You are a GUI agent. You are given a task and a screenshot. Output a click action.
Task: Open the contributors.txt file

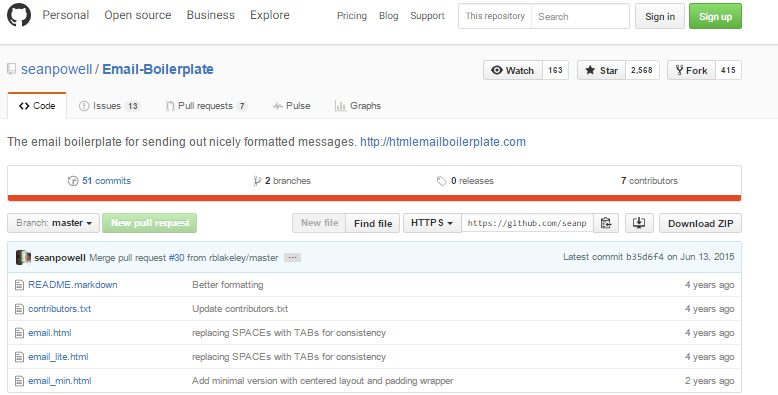click(x=60, y=309)
